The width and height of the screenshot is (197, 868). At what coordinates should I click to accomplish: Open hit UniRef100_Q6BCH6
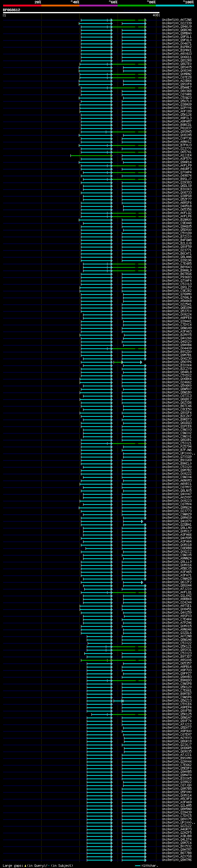click(177, 30)
